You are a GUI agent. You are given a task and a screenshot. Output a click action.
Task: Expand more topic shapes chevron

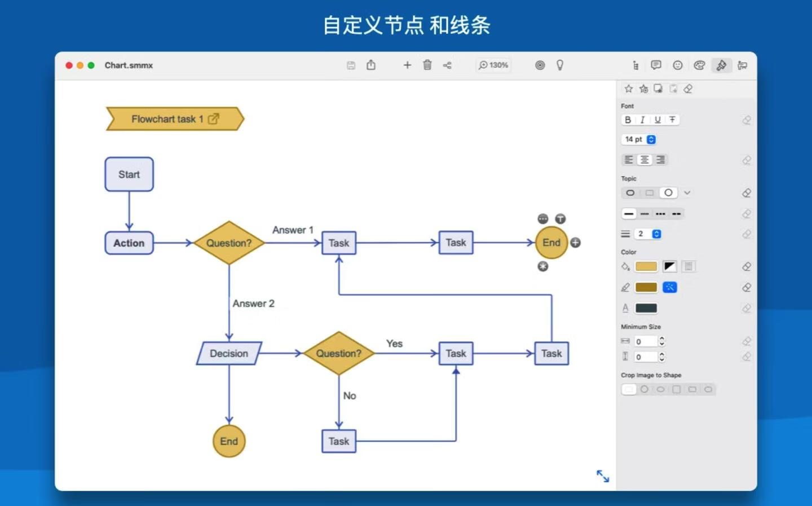coord(687,193)
